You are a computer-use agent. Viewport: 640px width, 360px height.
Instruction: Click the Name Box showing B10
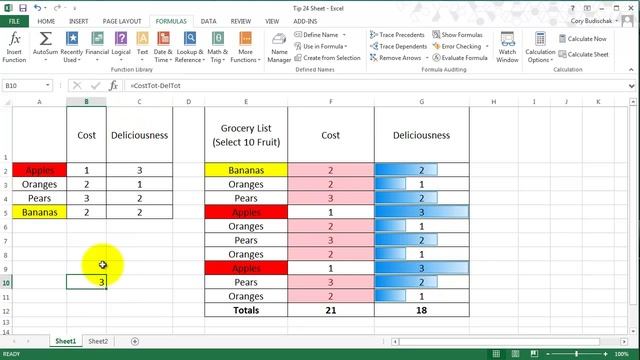[x=23, y=85]
